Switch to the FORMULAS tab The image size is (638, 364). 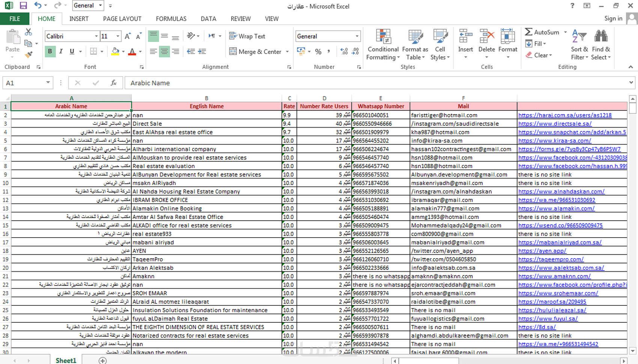(171, 19)
